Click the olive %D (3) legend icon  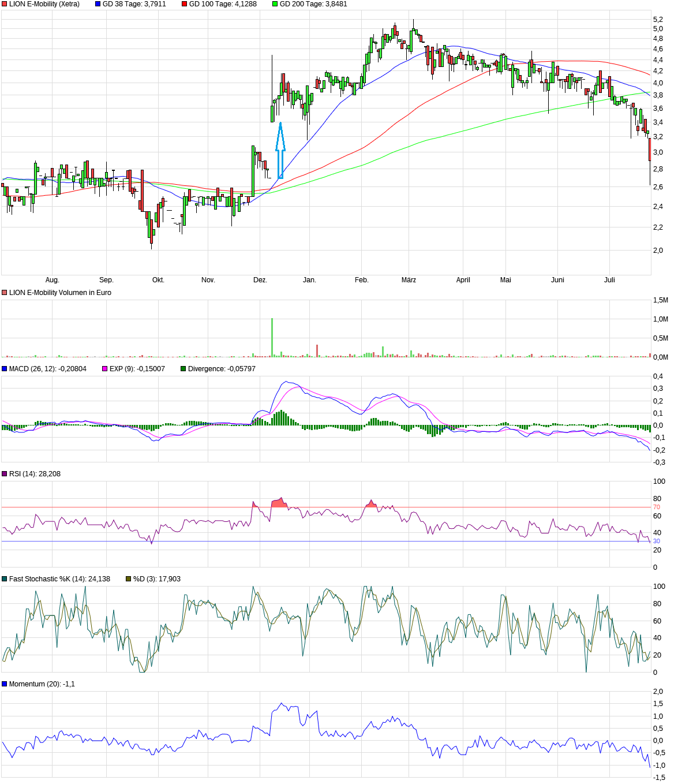coord(129,579)
